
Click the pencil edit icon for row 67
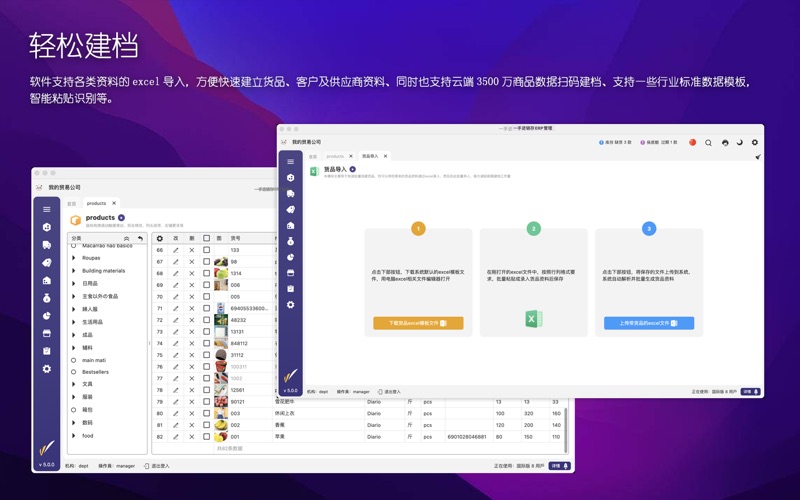pyautogui.click(x=176, y=262)
